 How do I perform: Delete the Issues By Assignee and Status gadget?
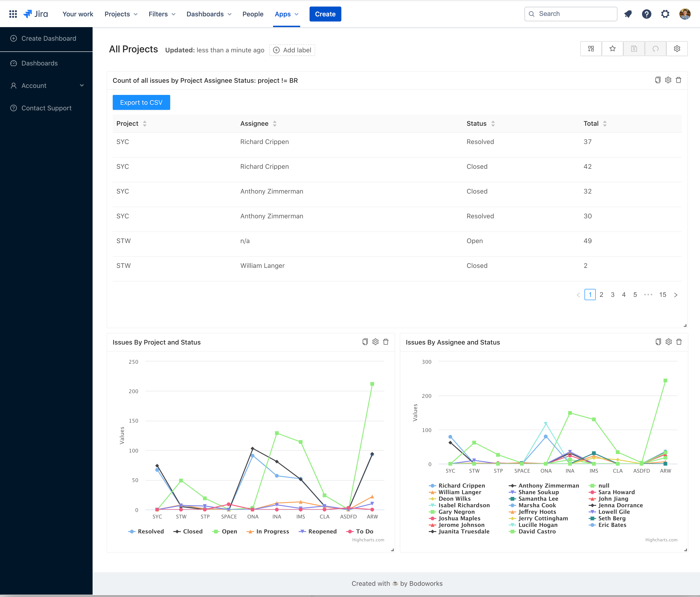coord(679,342)
